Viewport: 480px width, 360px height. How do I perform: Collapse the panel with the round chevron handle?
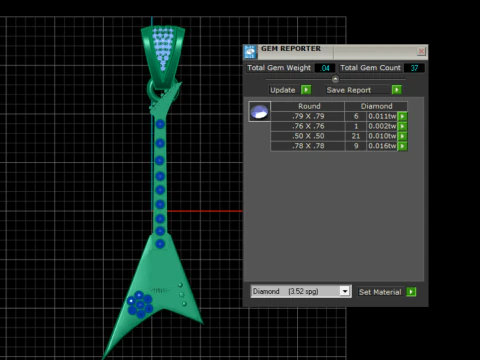[x=335, y=79]
